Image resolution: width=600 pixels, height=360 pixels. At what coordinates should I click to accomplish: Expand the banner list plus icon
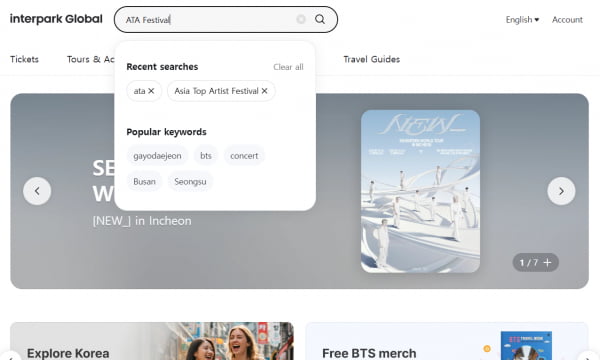coord(548,263)
